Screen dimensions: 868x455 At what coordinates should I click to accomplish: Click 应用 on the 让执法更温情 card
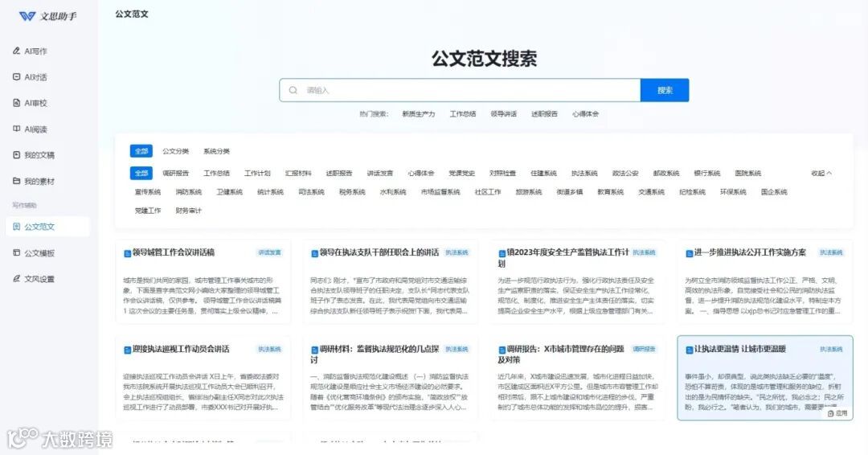[837, 413]
